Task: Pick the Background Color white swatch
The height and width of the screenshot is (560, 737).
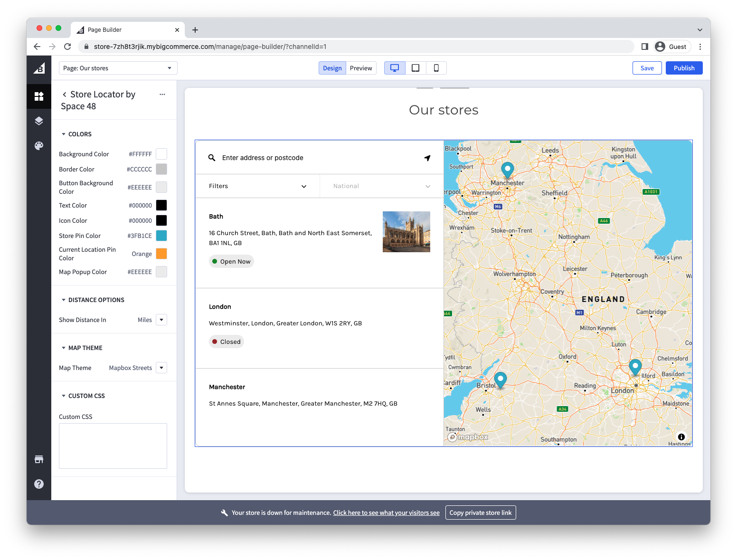Action: pos(161,154)
